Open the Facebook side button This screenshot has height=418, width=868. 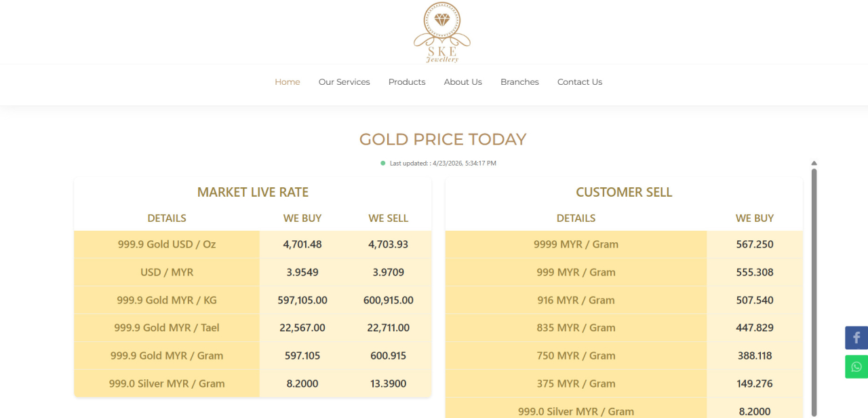point(856,338)
